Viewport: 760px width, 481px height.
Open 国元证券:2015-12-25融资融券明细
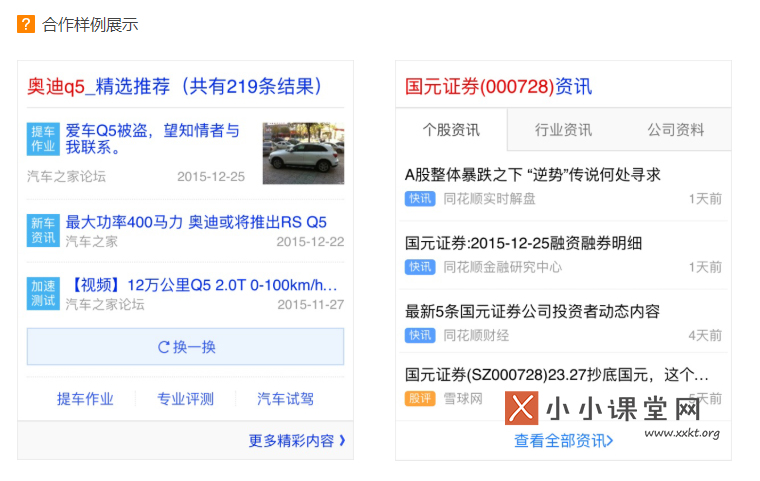click(x=523, y=243)
